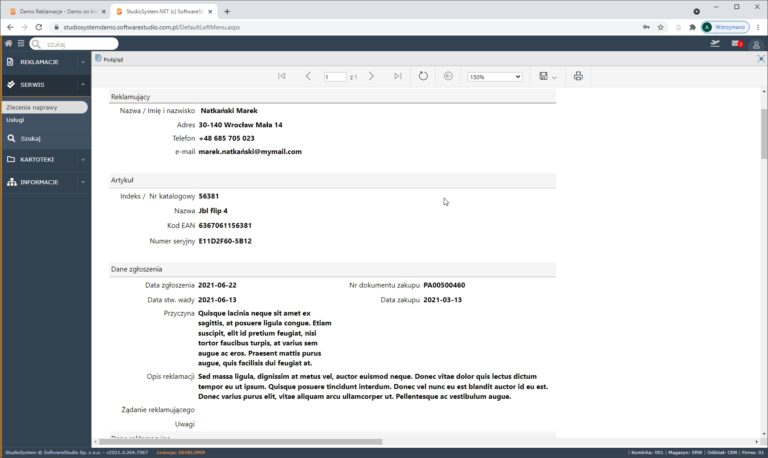Open the zoom level 150% dropdown
The width and height of the screenshot is (768, 458).
click(x=495, y=76)
